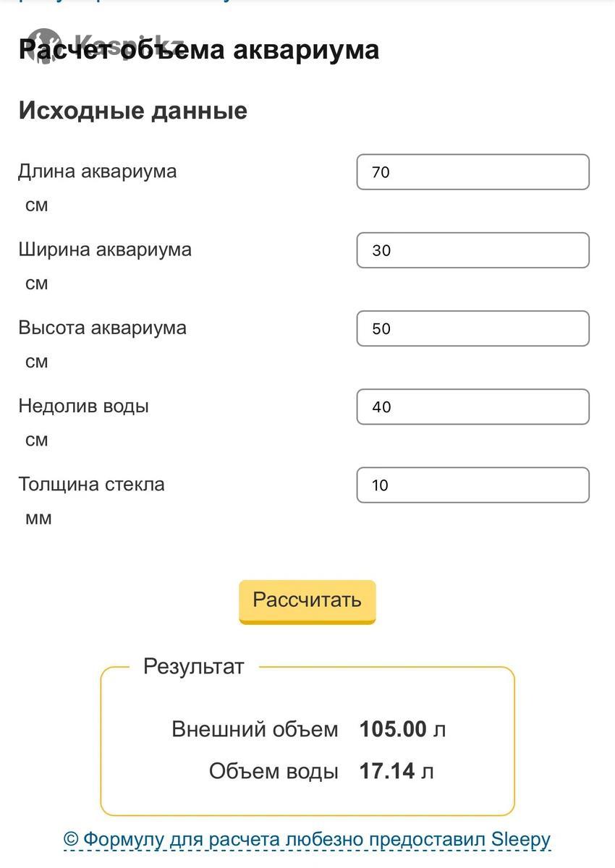Click the Исходные данные subheading
Screen dimensions: 615x868
click(x=133, y=111)
